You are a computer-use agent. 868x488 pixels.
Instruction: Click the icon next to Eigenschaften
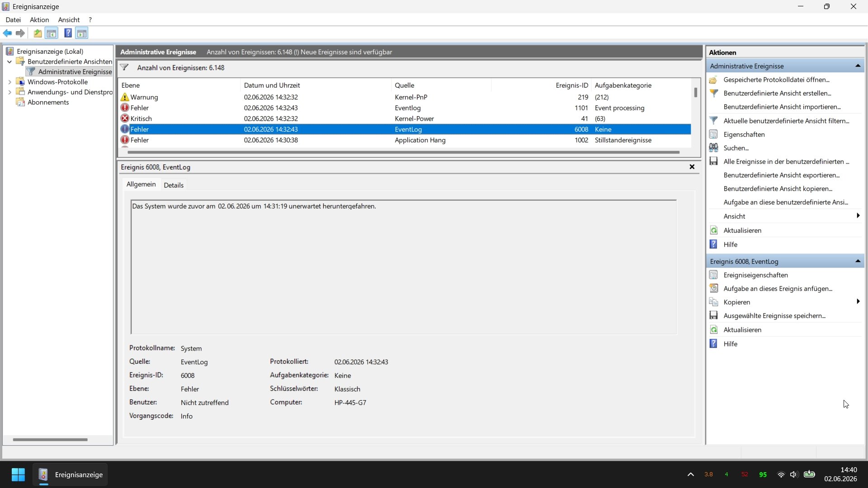(x=713, y=134)
